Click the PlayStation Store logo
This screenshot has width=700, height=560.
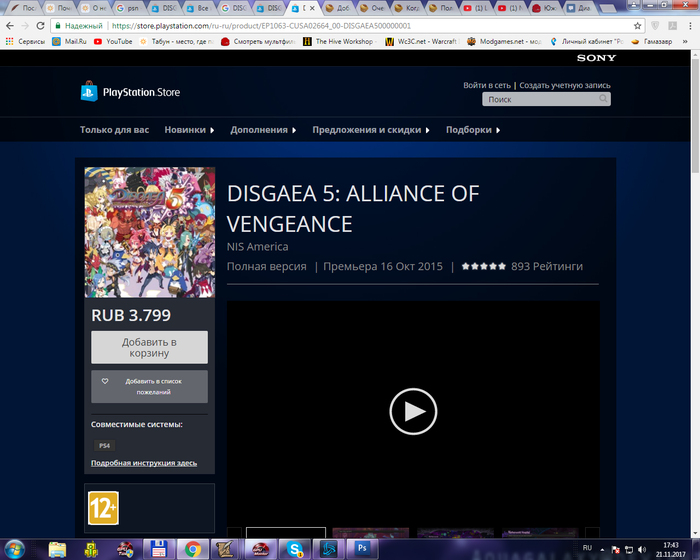coord(130,93)
